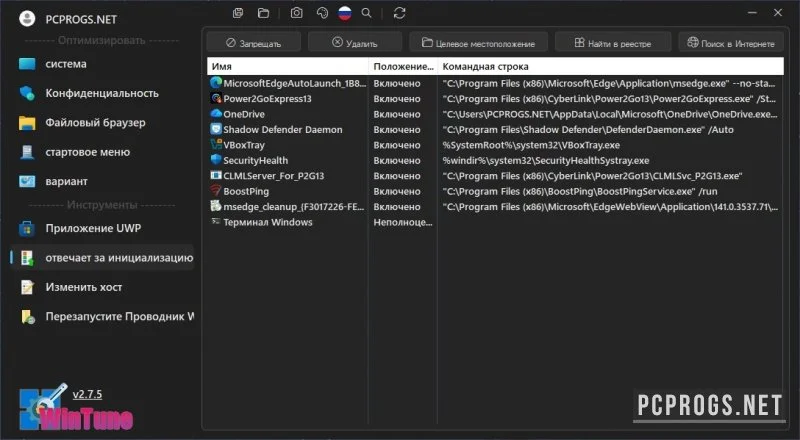This screenshot has width=800, height=440.
Task: Click the VBoxTray.exe command line cell
Action: [531, 145]
